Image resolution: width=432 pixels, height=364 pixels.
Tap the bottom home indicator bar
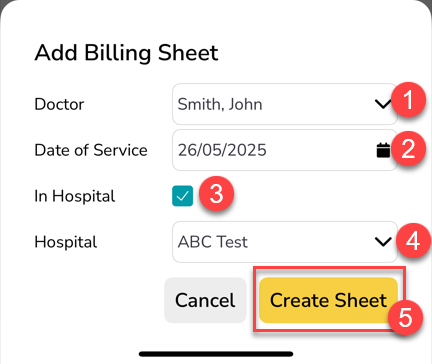(x=216, y=354)
